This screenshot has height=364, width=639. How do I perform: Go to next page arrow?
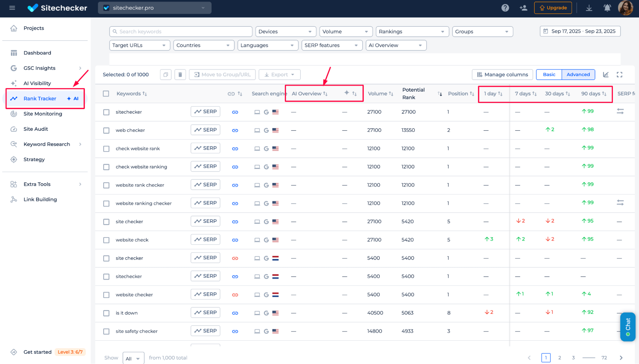pyautogui.click(x=621, y=358)
